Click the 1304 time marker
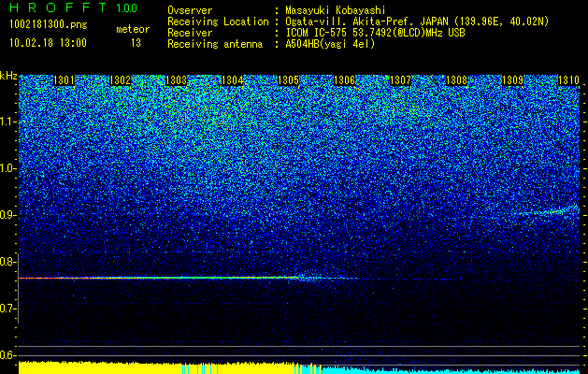The image size is (588, 374). point(233,80)
